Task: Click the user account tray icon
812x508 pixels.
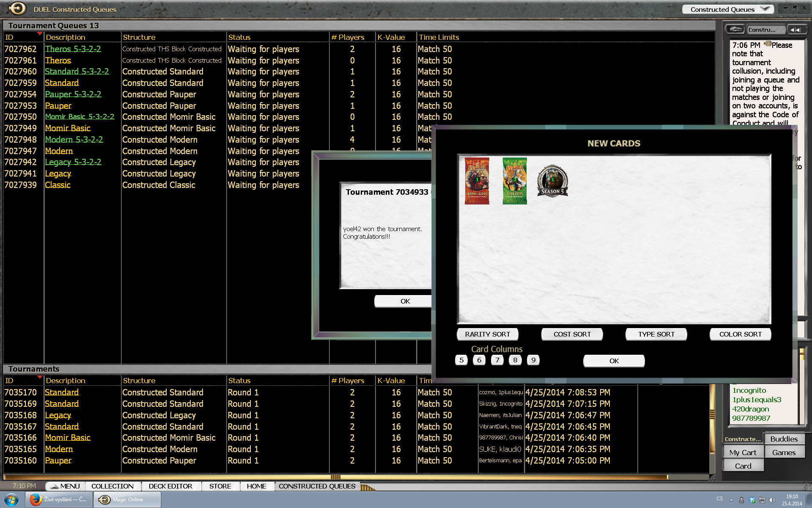Action: click(x=741, y=500)
